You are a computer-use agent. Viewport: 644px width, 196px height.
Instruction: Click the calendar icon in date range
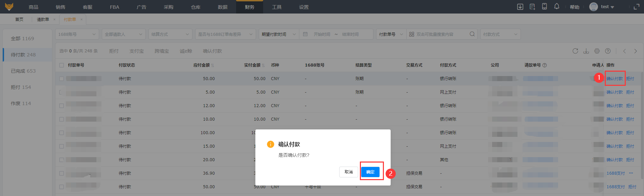pyautogui.click(x=305, y=34)
